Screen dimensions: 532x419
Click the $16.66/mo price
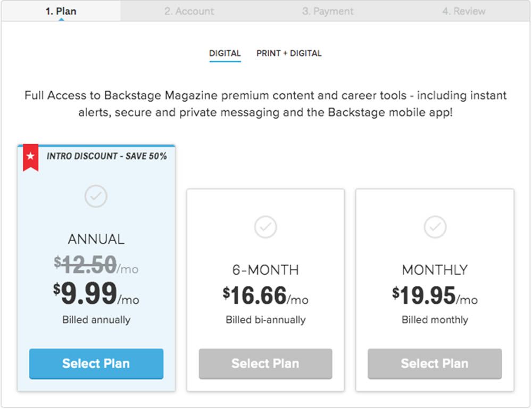265,296
